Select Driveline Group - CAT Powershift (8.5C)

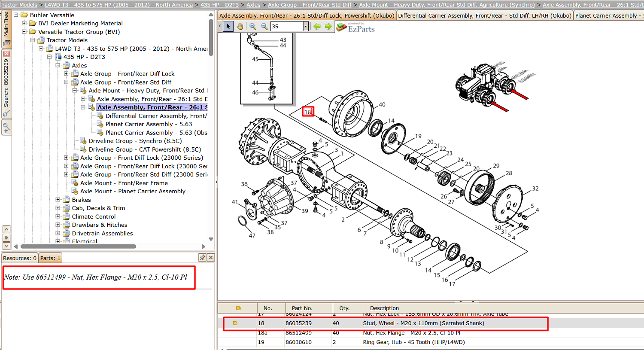(x=145, y=149)
